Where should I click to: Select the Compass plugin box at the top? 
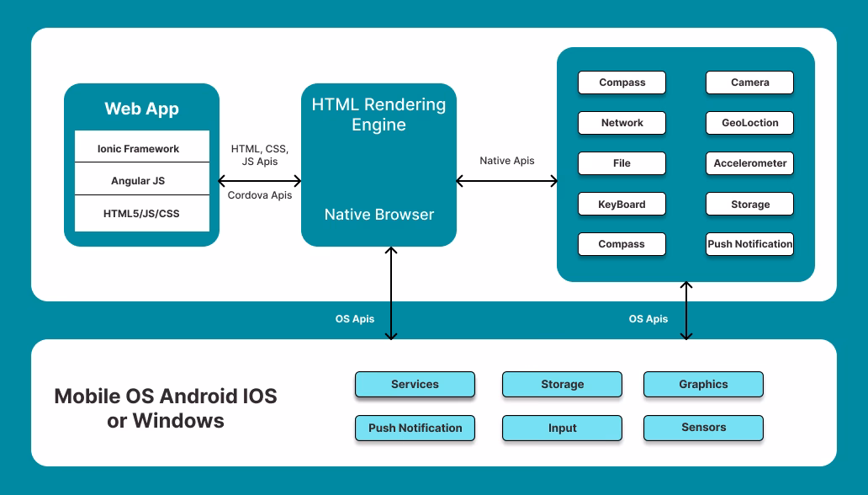(622, 82)
